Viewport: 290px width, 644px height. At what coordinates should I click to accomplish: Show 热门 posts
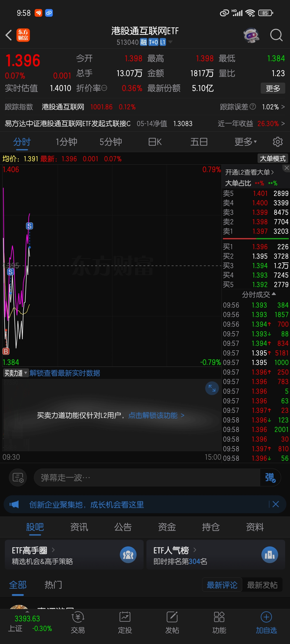(53, 585)
